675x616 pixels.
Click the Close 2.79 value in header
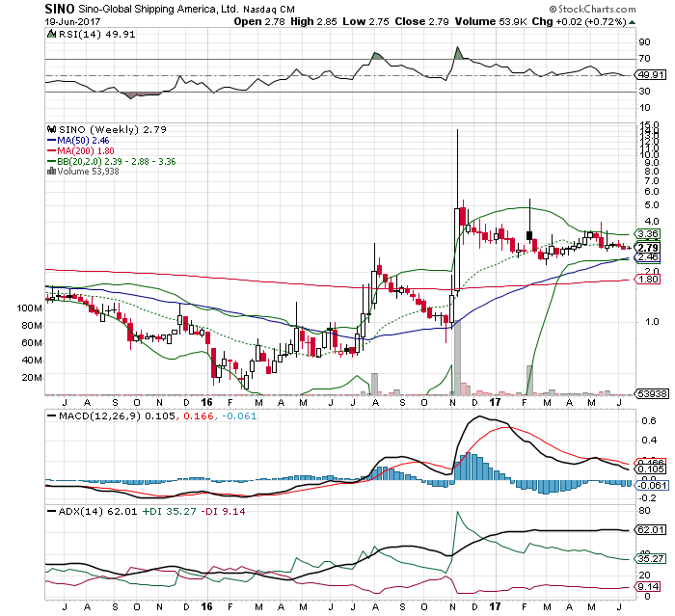point(422,21)
